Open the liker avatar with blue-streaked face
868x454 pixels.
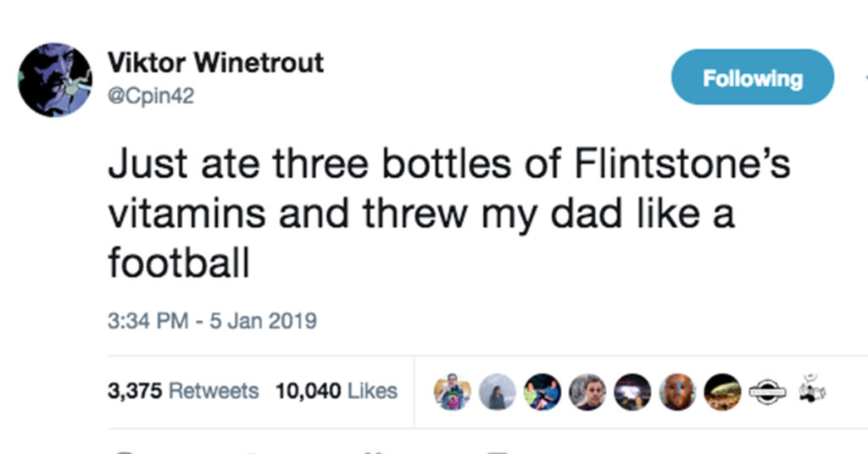click(x=677, y=391)
